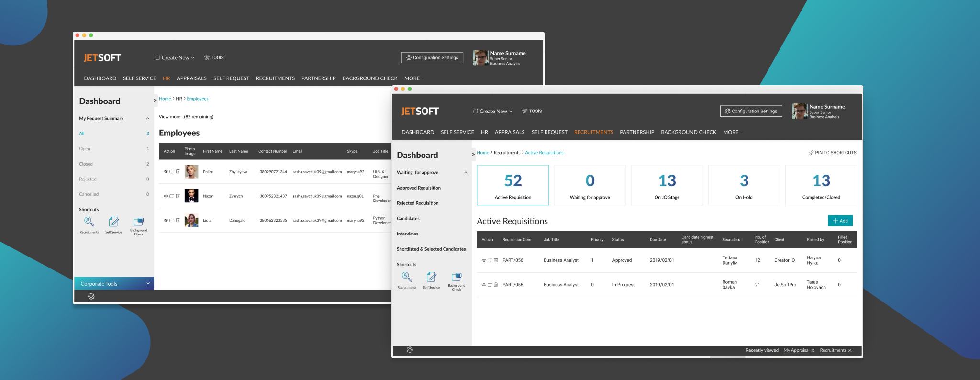Edit the In Progress PART/056 requisition row
980x380 pixels.
pos(490,285)
